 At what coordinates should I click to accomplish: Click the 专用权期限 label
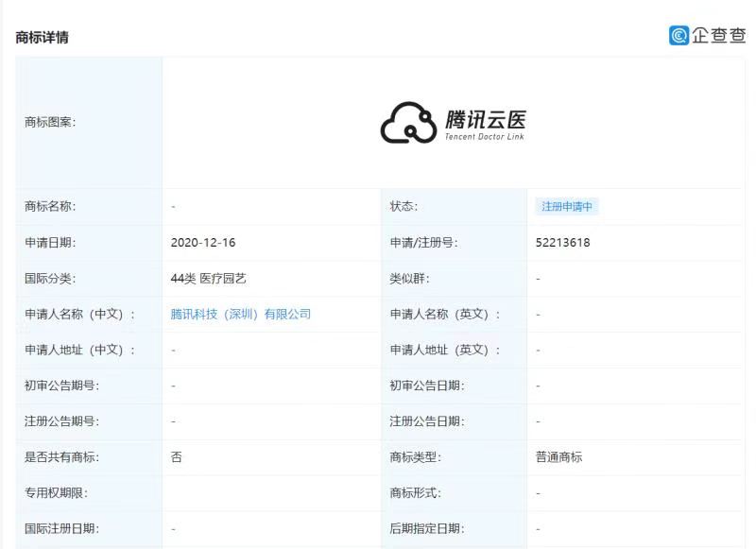pyautogui.click(x=56, y=492)
